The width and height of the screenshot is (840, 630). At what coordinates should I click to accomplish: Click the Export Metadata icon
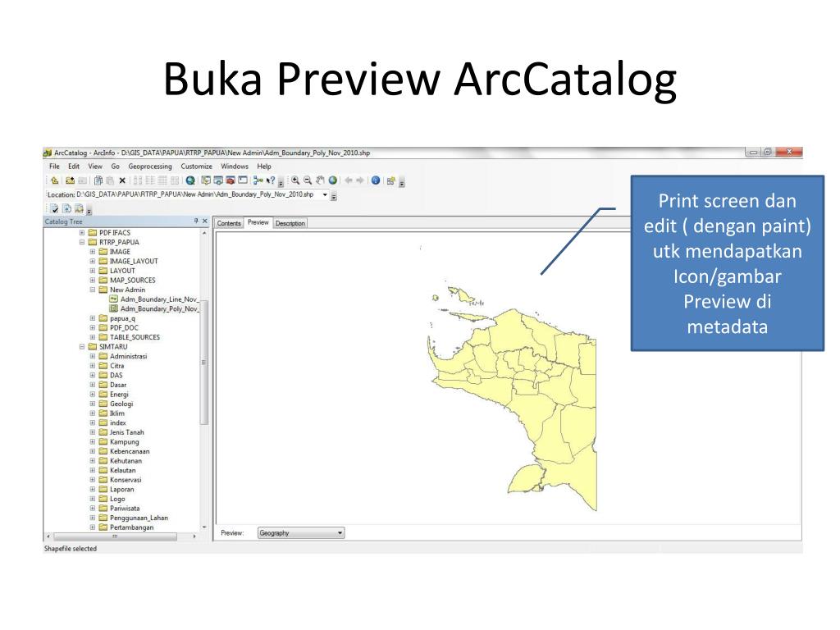67,208
